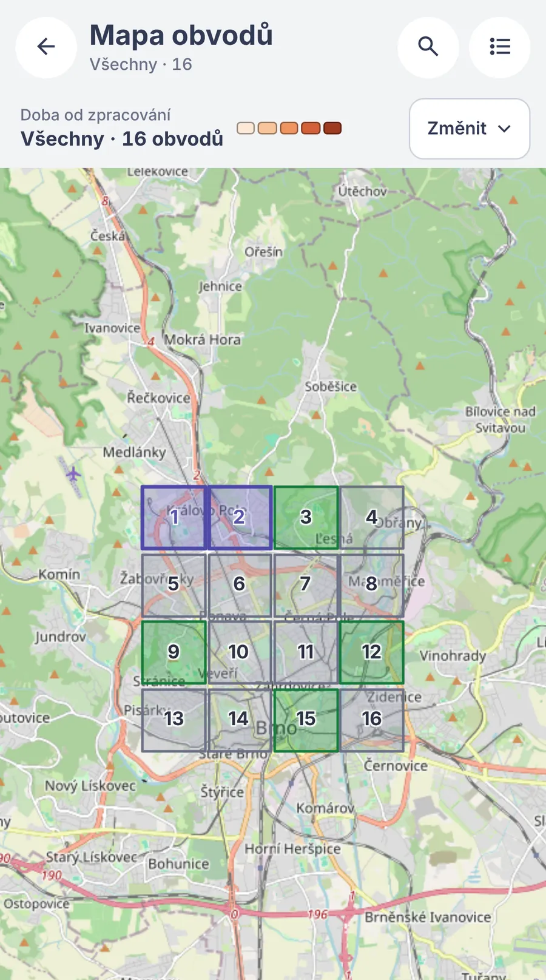Click the Černovice map label
The width and height of the screenshot is (546, 980).
click(x=396, y=766)
